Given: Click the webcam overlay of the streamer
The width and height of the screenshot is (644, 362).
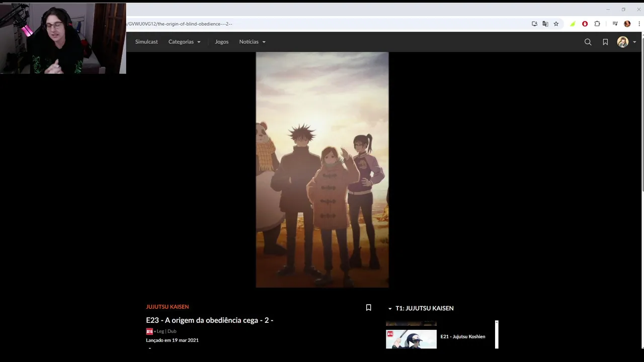Looking at the screenshot, I should tap(63, 38).
